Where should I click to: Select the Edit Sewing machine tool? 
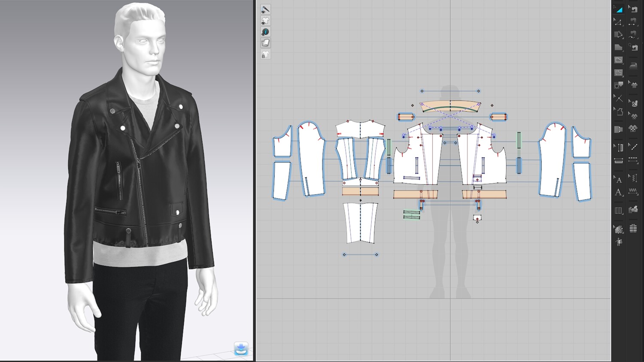[x=633, y=9]
